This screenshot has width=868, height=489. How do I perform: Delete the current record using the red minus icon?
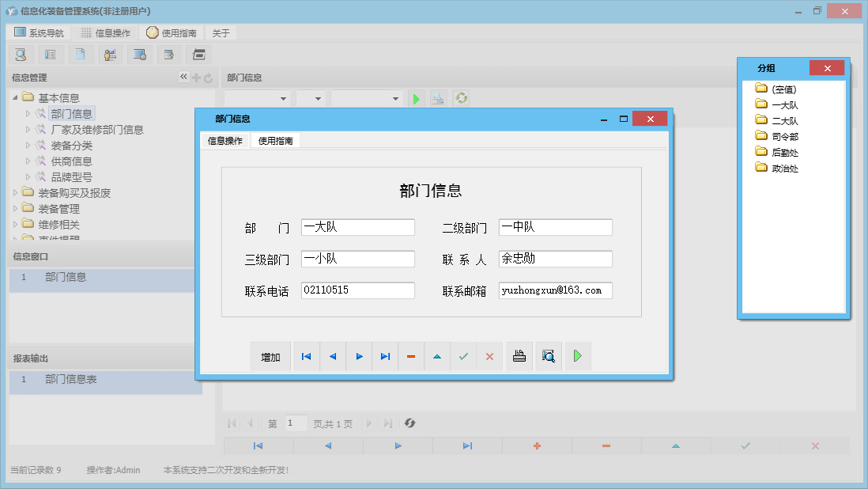410,356
